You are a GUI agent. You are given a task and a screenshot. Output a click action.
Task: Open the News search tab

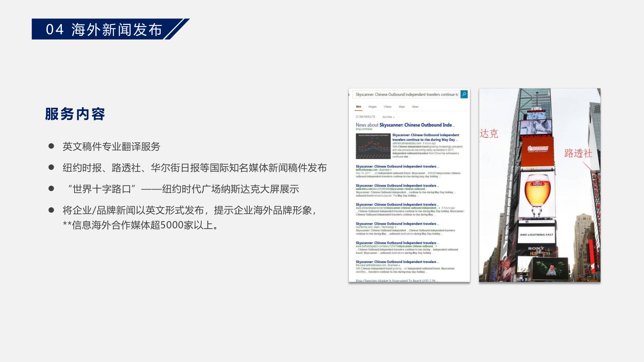coord(415,107)
